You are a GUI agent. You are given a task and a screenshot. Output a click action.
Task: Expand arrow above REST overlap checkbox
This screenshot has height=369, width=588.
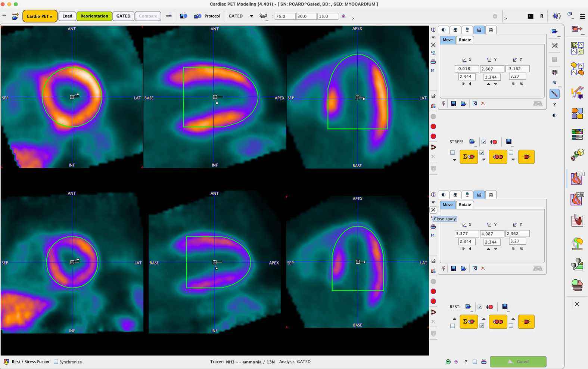[x=484, y=319]
